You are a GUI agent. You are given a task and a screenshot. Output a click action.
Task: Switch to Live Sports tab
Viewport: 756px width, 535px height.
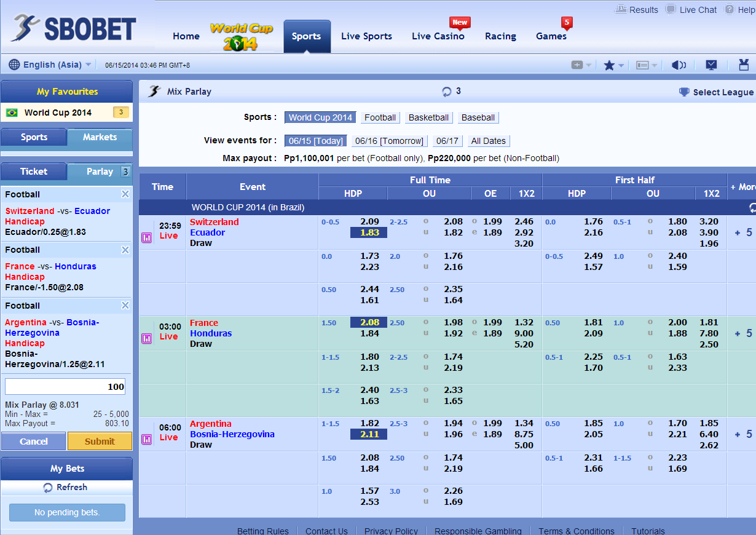(366, 36)
